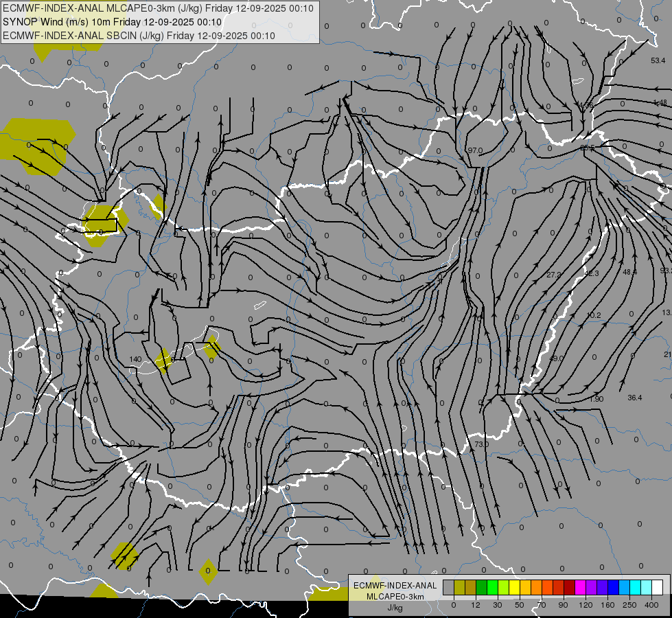Click the 49.0 value on the map

[x=556, y=358]
